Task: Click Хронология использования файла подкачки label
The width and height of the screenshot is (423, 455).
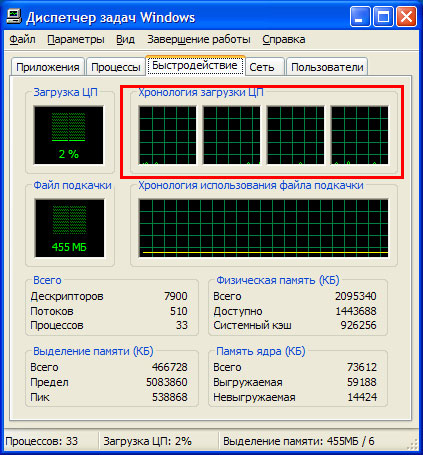Action: point(251,185)
